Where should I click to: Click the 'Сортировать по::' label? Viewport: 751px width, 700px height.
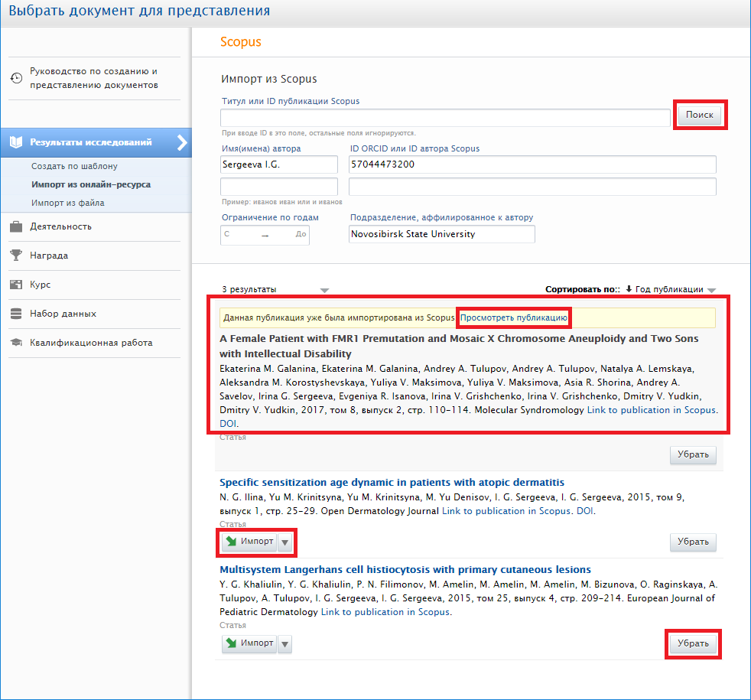pos(583,289)
